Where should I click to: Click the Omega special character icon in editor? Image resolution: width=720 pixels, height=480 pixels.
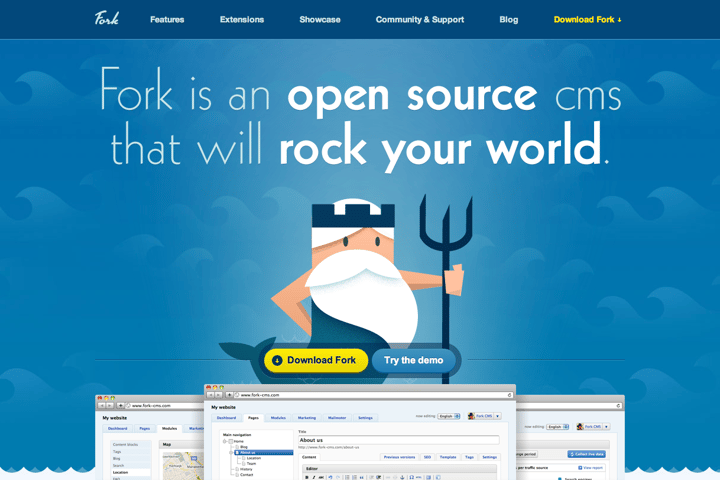411,477
